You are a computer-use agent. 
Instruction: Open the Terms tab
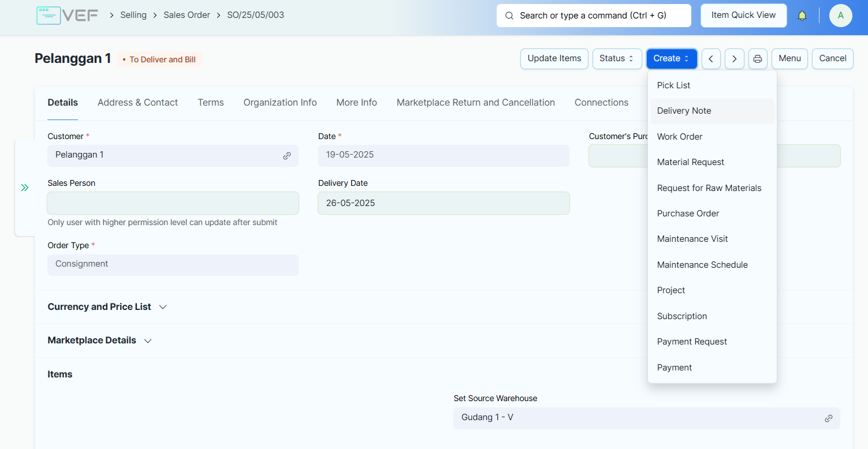coord(211,103)
